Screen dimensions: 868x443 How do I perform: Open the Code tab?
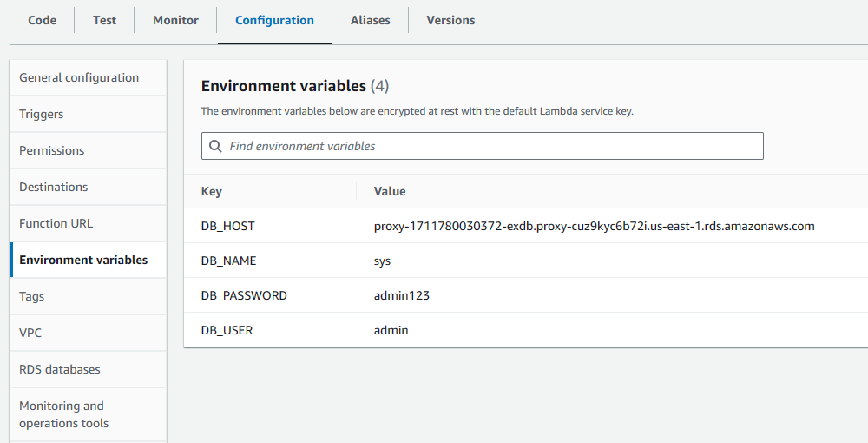42,20
